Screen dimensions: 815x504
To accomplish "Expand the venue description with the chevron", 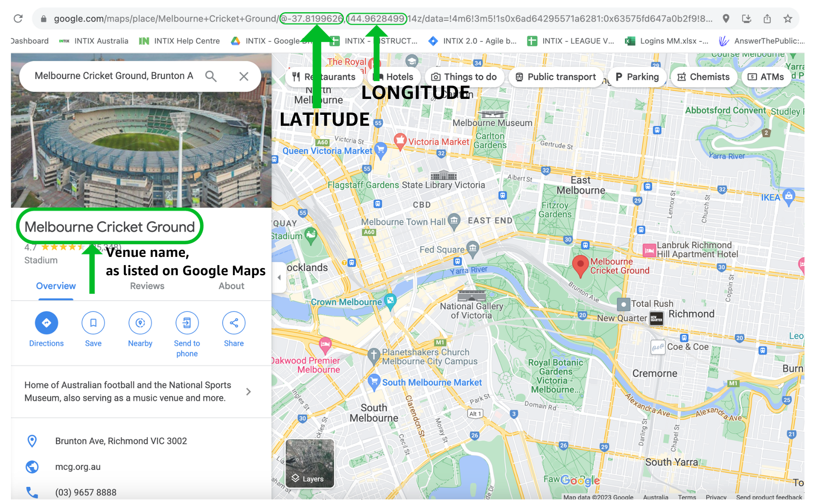I will (x=249, y=392).
